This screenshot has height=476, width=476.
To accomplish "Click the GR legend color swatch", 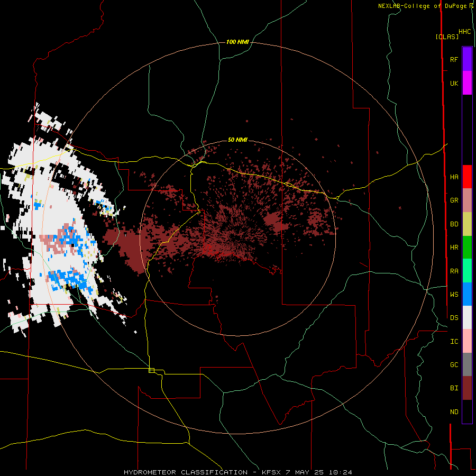I will 467,200.
